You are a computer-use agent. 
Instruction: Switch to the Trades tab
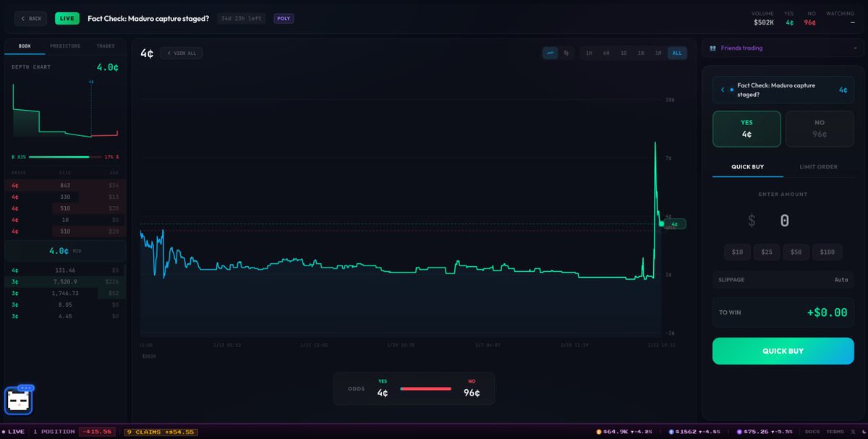point(106,46)
